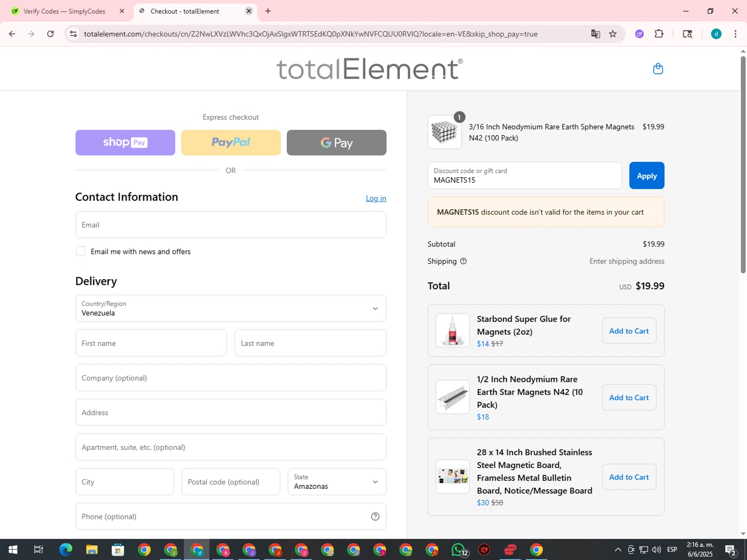Click the City field
The image size is (747, 560).
point(124,481)
